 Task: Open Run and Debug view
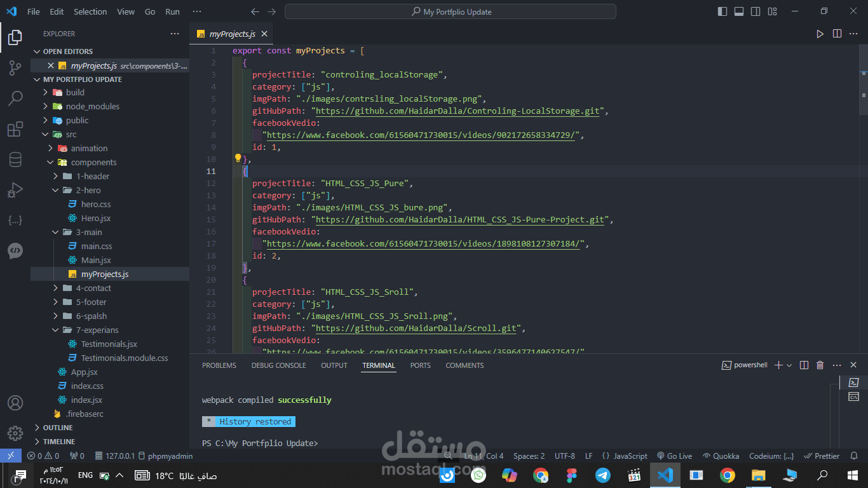[15, 190]
